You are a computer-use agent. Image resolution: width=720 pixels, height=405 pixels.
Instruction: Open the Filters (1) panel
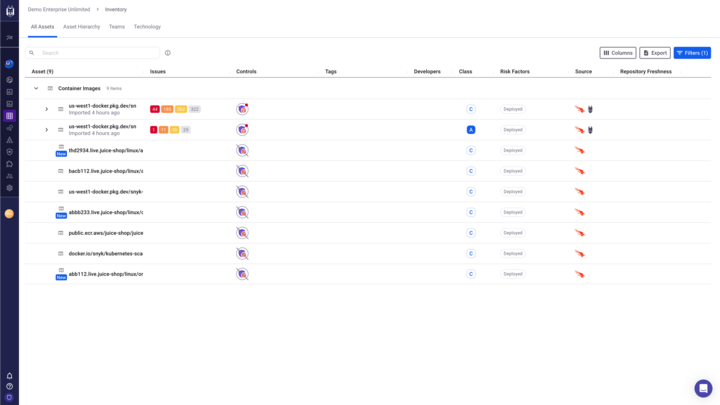692,53
